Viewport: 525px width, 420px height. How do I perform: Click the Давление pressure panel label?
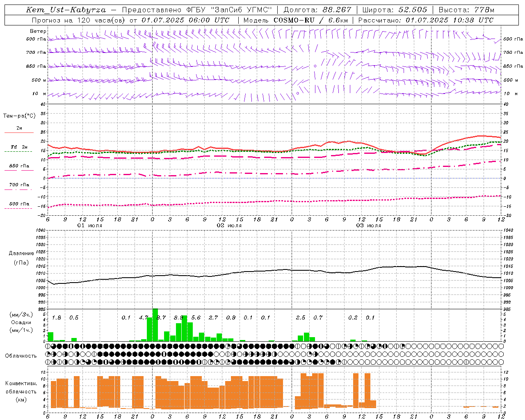click(21, 253)
